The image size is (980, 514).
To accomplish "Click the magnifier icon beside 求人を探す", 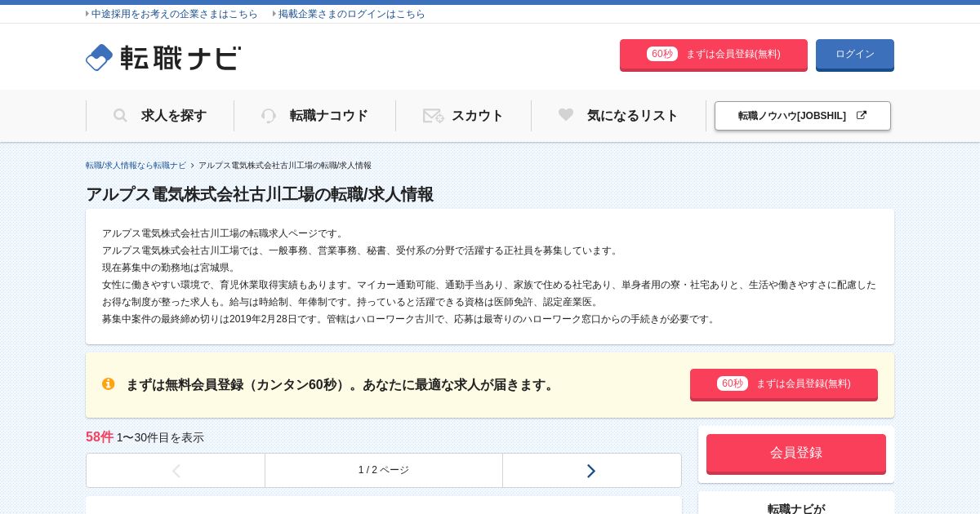I will (x=120, y=116).
